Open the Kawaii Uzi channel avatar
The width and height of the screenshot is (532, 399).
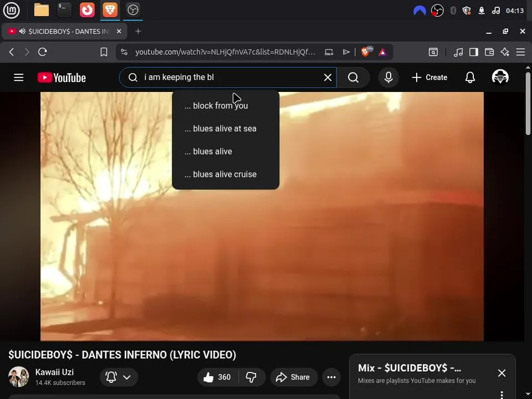pyautogui.click(x=19, y=377)
